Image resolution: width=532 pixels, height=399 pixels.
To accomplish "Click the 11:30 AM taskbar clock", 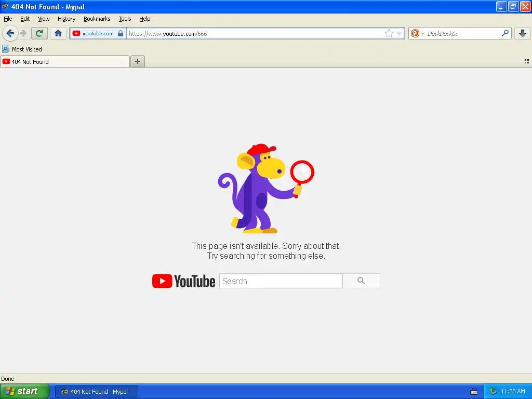I will [513, 391].
